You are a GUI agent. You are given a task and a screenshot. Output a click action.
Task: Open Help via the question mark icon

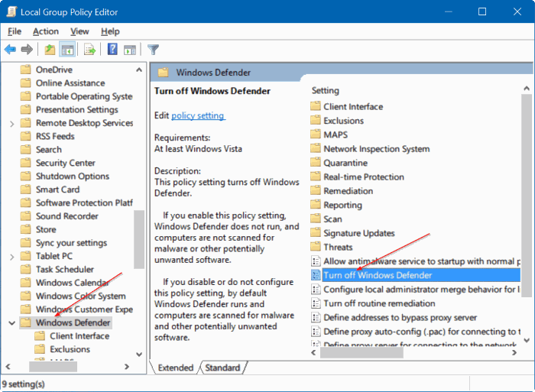point(112,50)
